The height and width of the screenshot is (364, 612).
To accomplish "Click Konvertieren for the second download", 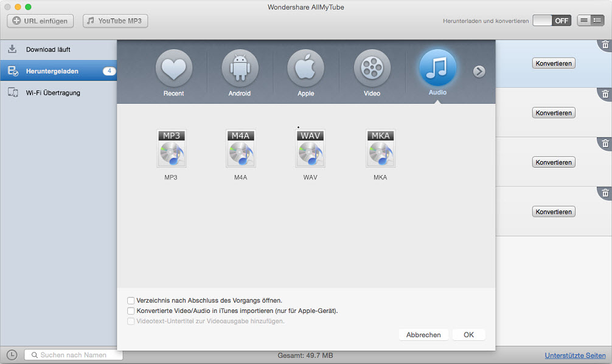I will (554, 112).
